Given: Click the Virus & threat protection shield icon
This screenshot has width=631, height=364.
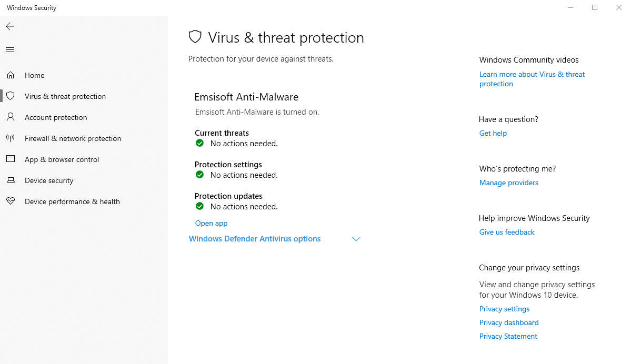Looking at the screenshot, I should pos(10,96).
